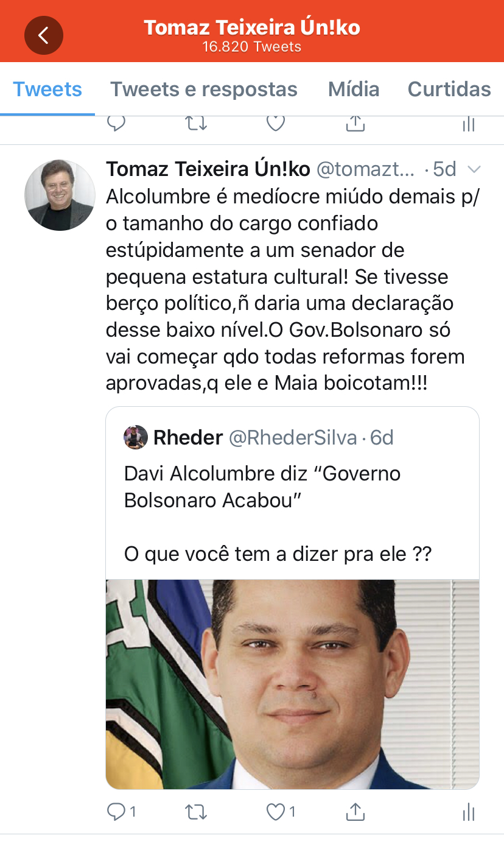
Task: View analytics for the Alcolumbre tweet
Action: tap(468, 812)
